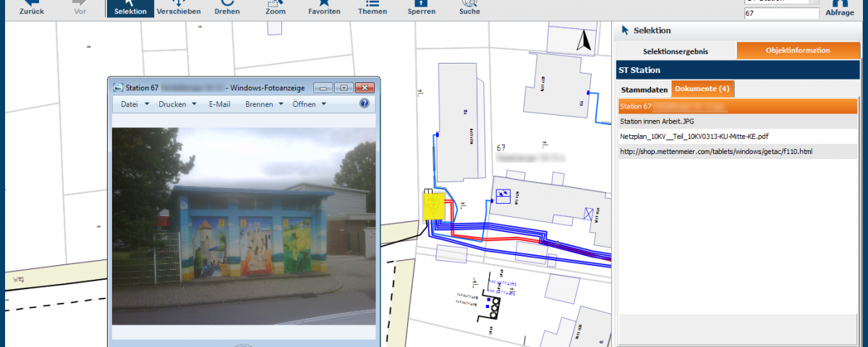This screenshot has width=868, height=347.
Task: Open the Favoriten star tool
Action: tap(324, 8)
